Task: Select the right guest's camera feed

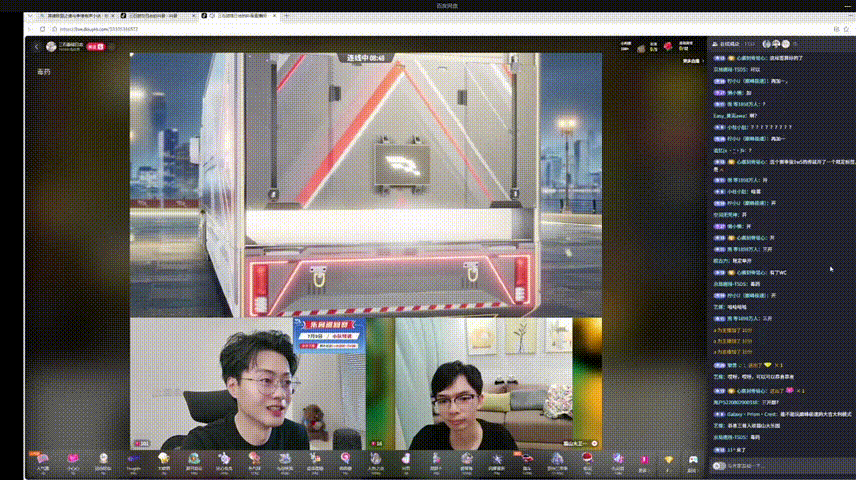Action: tap(484, 384)
